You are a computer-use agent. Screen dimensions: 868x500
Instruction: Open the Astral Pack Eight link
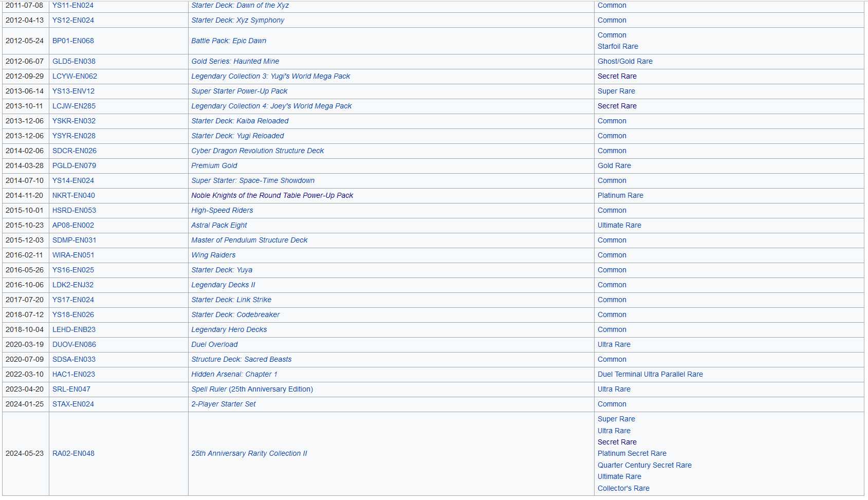pyautogui.click(x=219, y=225)
